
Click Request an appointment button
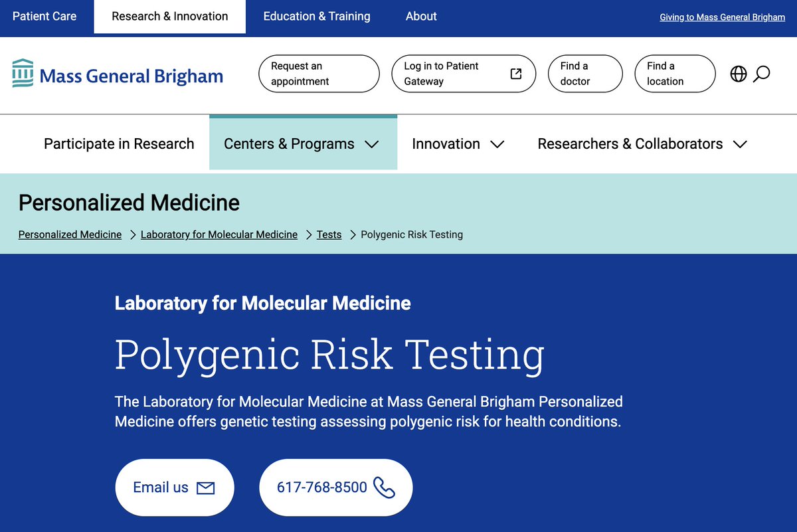pyautogui.click(x=319, y=74)
